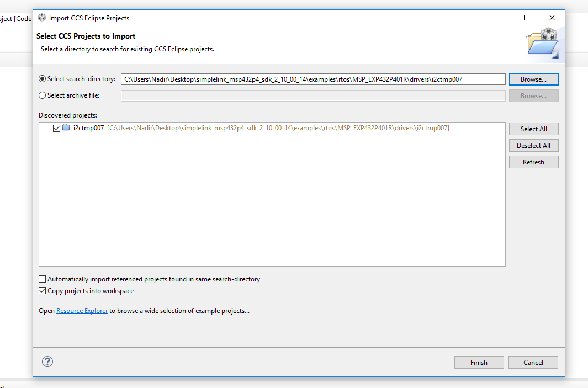The width and height of the screenshot is (588, 388).
Task: Choose the Select archive file radio option
Action: tap(43, 95)
